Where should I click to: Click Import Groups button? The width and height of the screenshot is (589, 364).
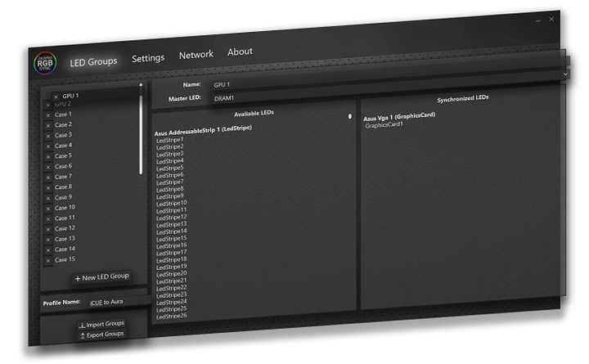101,324
